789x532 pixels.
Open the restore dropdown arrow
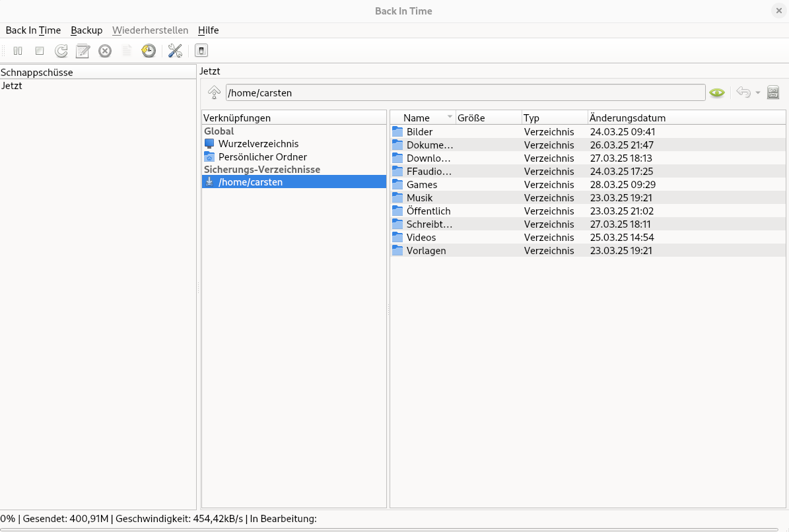tap(758, 92)
